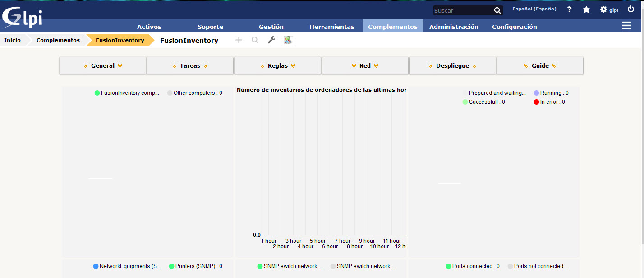Click inside the Buscar search field
The image size is (644, 278).
pyautogui.click(x=460, y=10)
